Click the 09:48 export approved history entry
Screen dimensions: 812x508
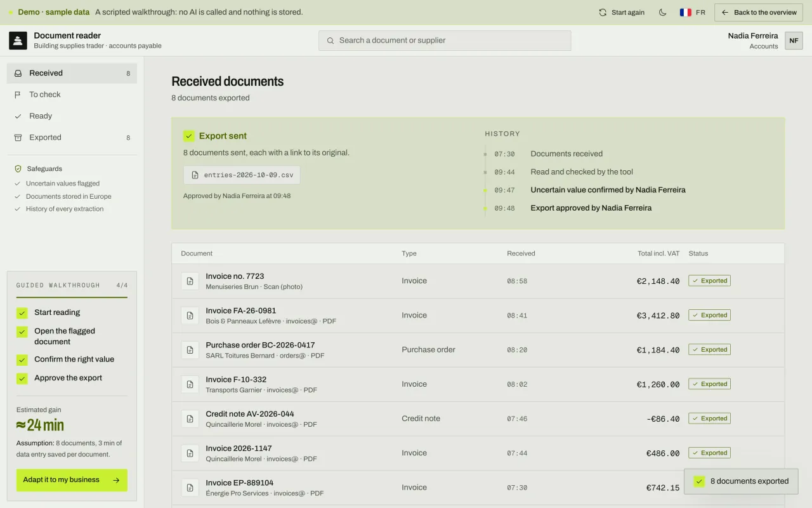click(x=566, y=208)
